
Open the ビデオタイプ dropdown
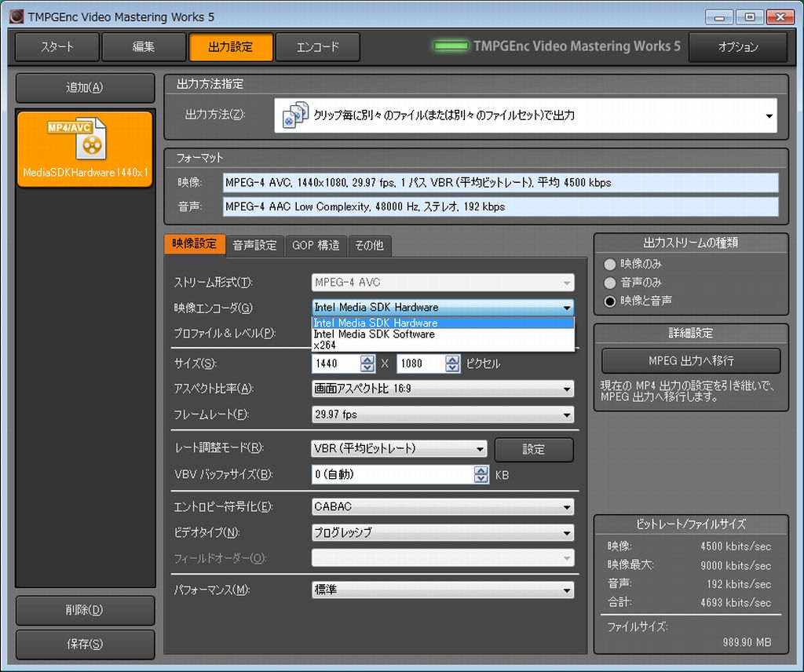(x=443, y=532)
